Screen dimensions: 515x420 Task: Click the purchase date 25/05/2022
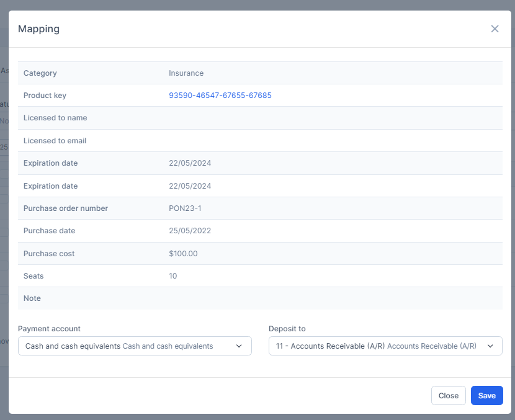[190, 231]
